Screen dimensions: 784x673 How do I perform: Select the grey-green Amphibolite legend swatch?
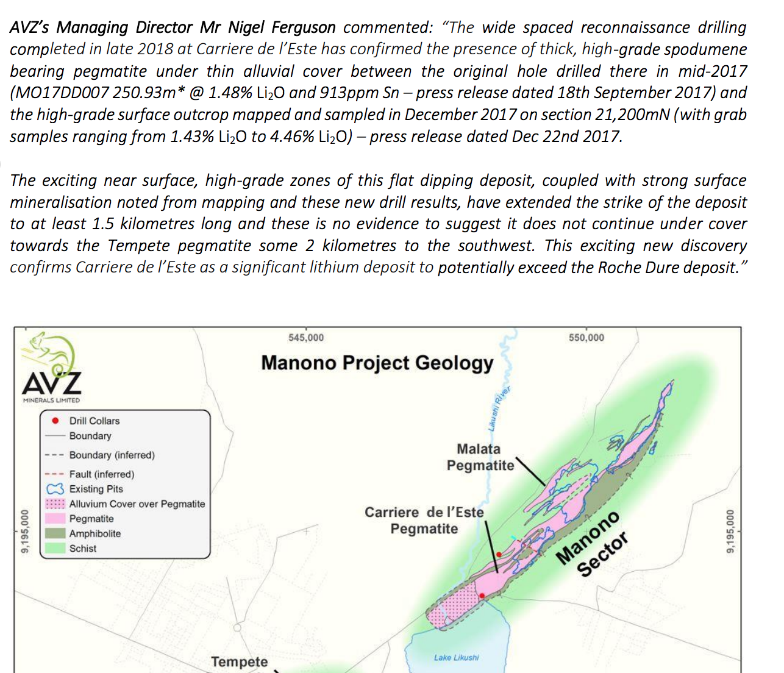click(55, 533)
